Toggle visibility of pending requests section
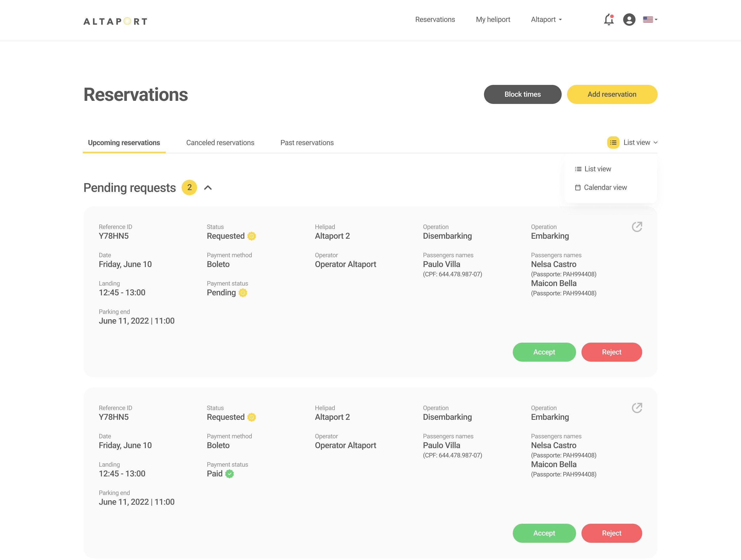 coord(208,188)
